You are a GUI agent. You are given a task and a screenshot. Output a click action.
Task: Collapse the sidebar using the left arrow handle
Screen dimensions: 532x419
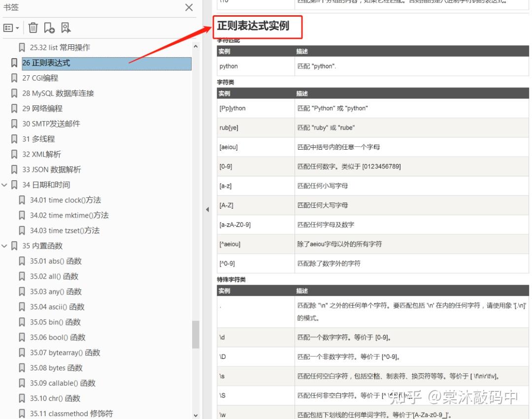(207, 209)
